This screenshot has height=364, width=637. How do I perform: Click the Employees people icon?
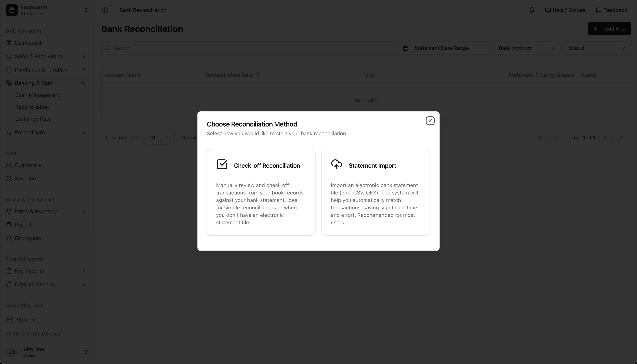point(9,238)
